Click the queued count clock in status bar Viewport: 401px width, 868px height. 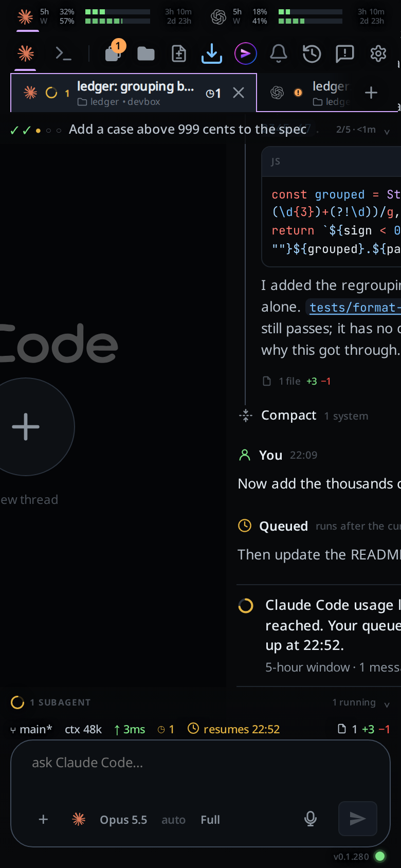point(166,729)
